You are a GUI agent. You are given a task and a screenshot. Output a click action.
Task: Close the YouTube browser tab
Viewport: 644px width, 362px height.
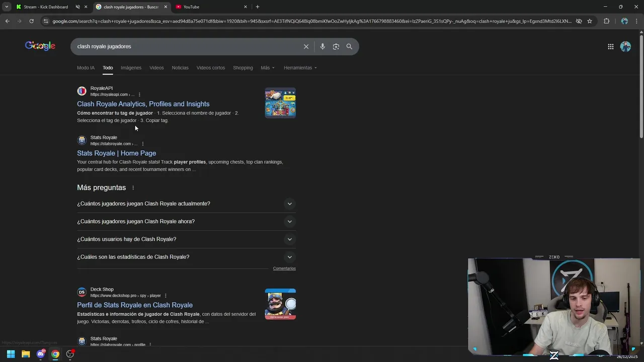[x=246, y=7]
